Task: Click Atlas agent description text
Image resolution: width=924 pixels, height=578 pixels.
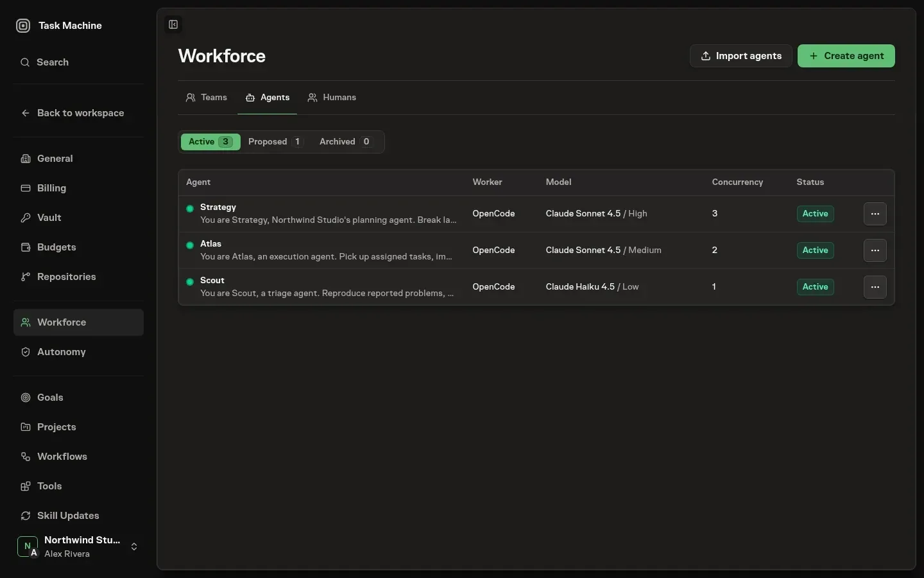Action: [x=327, y=257]
